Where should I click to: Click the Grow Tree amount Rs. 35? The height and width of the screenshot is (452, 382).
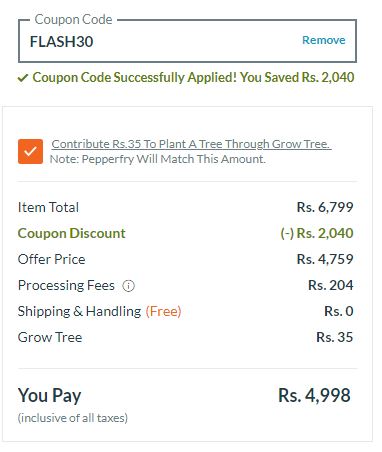coord(335,337)
